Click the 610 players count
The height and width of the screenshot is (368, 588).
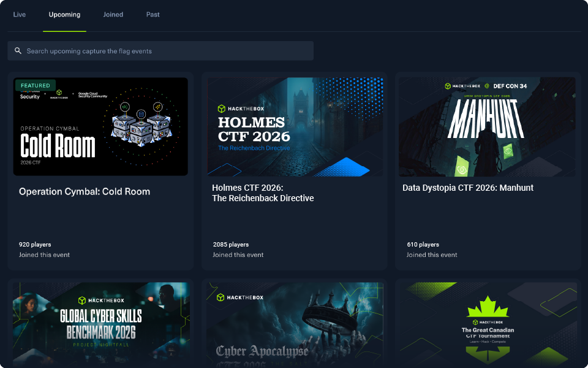423,245
